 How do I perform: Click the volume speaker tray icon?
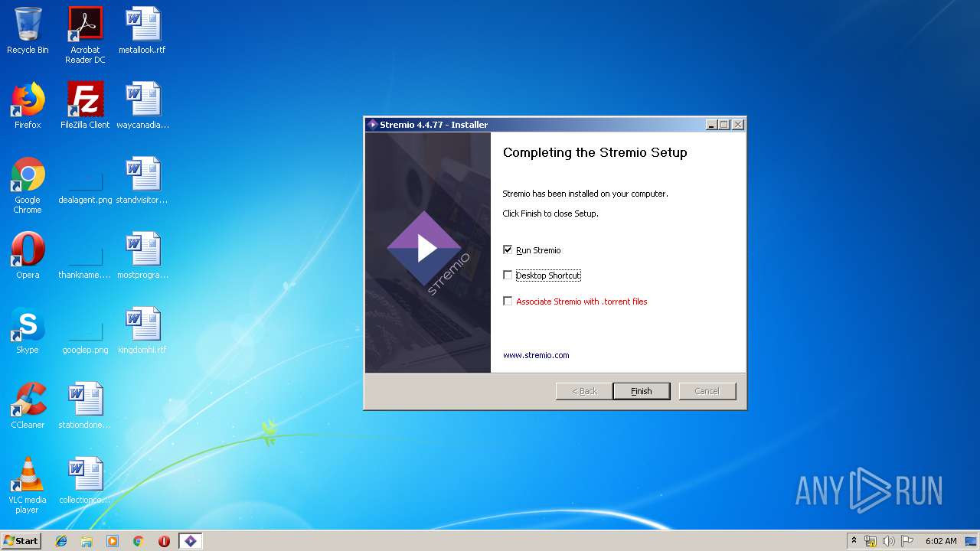[888, 541]
